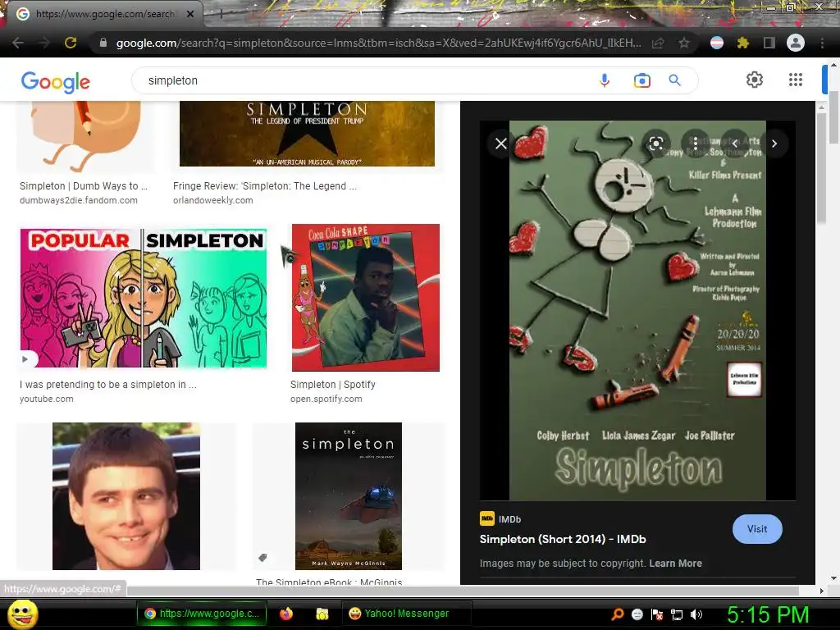Viewport: 840px width, 630px height.
Task: Toggle the browser side panel icon
Action: click(769, 43)
